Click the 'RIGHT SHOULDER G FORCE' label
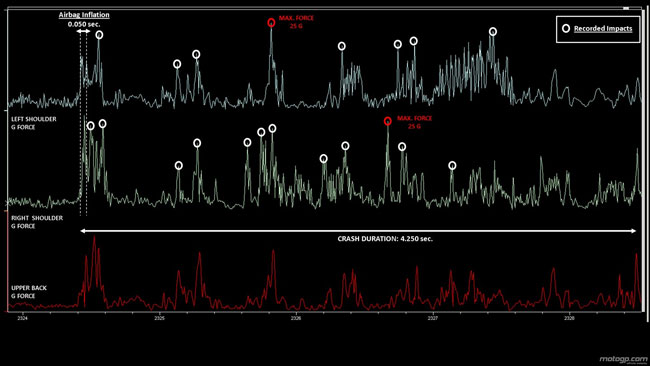This screenshot has height=366, width=650. click(37, 222)
